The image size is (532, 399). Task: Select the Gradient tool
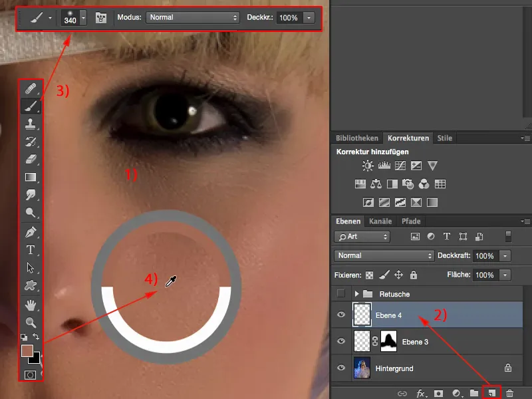click(31, 177)
